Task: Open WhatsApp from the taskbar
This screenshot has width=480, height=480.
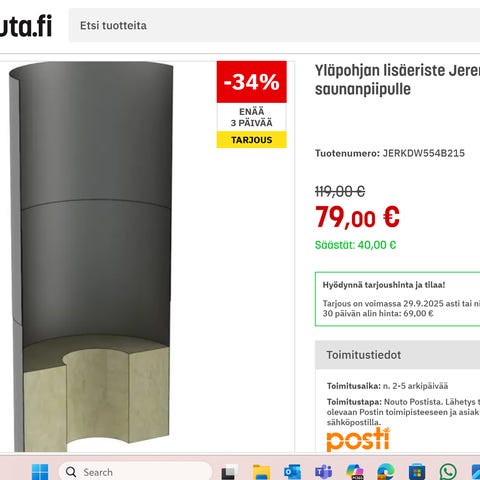Action: 448,472
